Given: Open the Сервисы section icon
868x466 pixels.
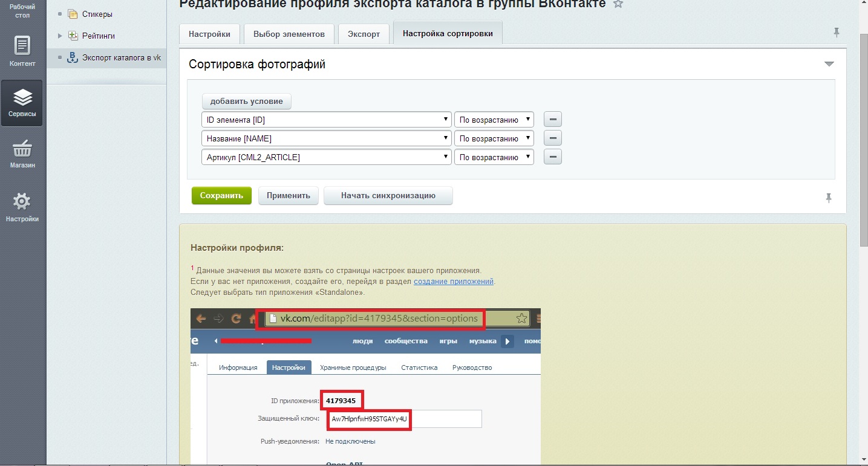Looking at the screenshot, I should pyautogui.click(x=22, y=97).
